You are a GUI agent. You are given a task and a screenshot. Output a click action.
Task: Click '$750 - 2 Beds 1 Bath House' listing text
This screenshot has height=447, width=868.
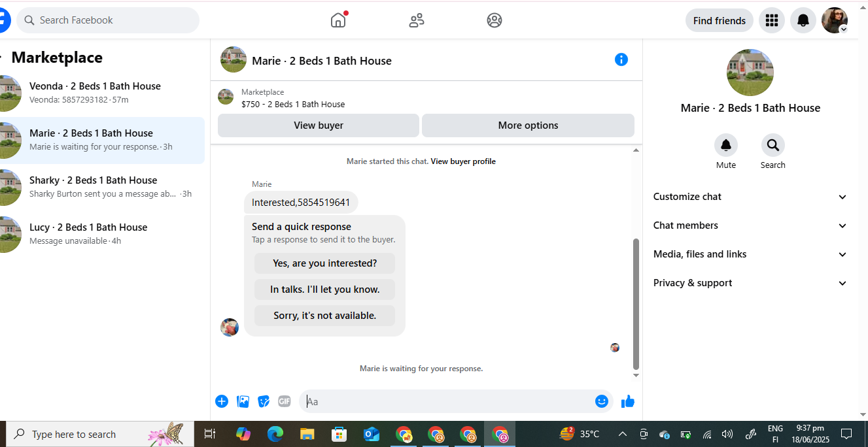(293, 104)
